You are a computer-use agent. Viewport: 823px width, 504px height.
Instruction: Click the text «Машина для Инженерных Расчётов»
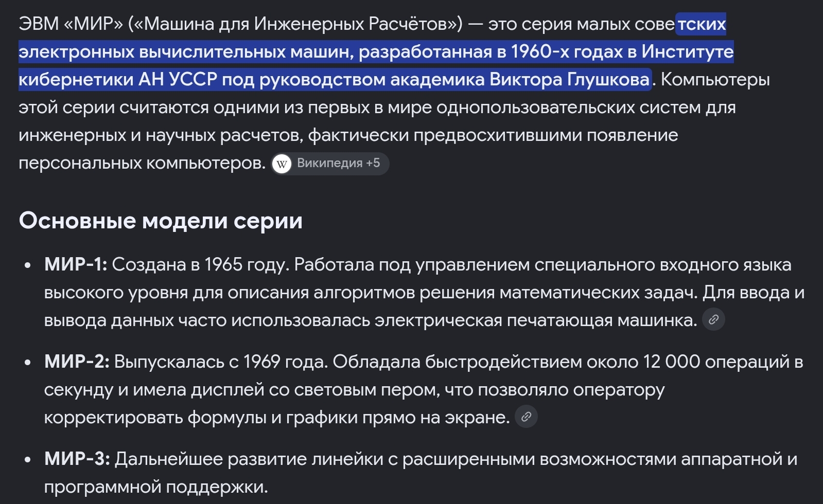pos(295,24)
